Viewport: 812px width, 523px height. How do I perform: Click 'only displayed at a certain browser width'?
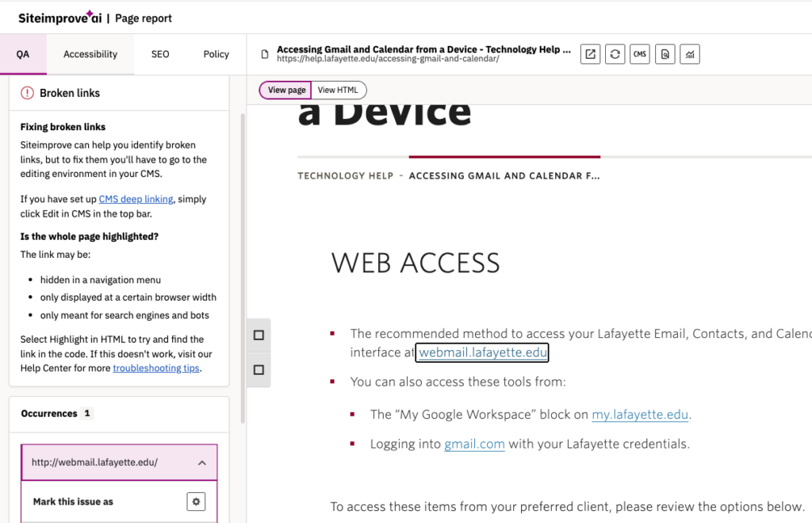point(128,297)
